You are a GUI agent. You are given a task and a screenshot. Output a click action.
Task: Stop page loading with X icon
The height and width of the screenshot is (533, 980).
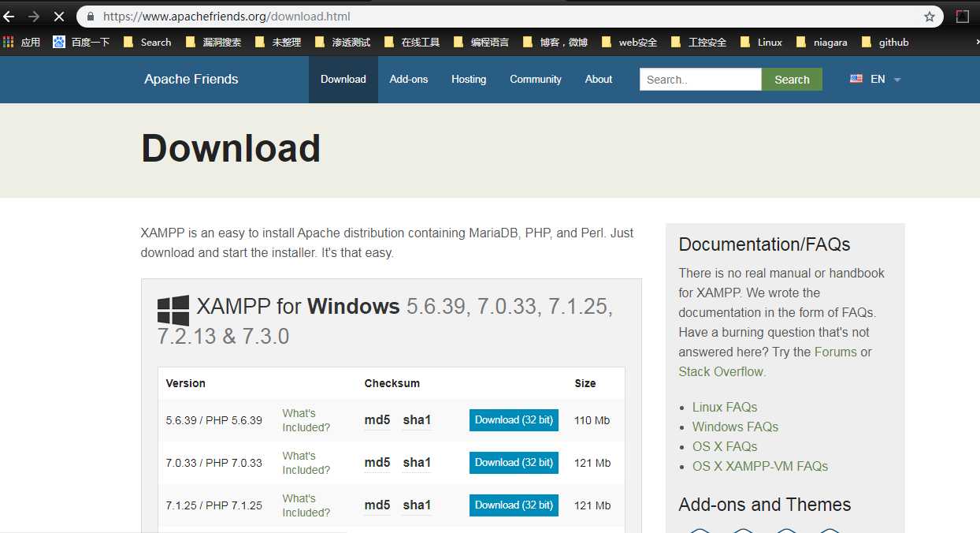(x=58, y=16)
